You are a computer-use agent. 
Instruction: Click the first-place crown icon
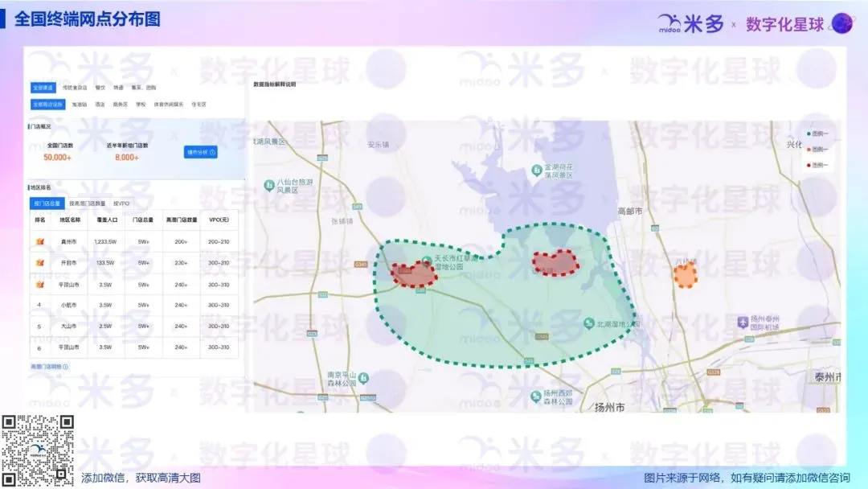[40, 241]
